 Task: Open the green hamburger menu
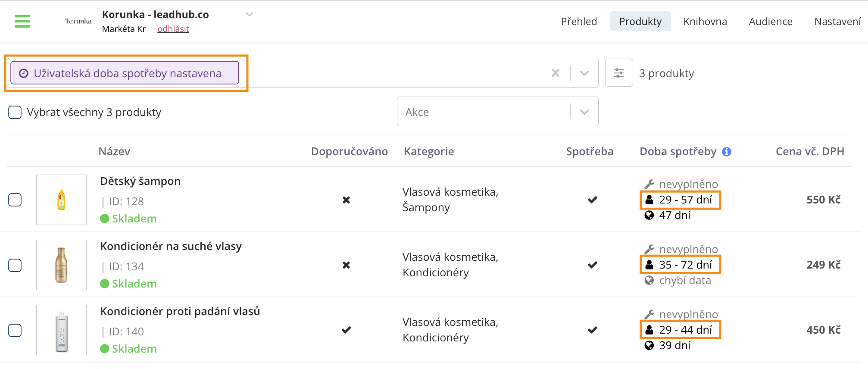[x=22, y=21]
